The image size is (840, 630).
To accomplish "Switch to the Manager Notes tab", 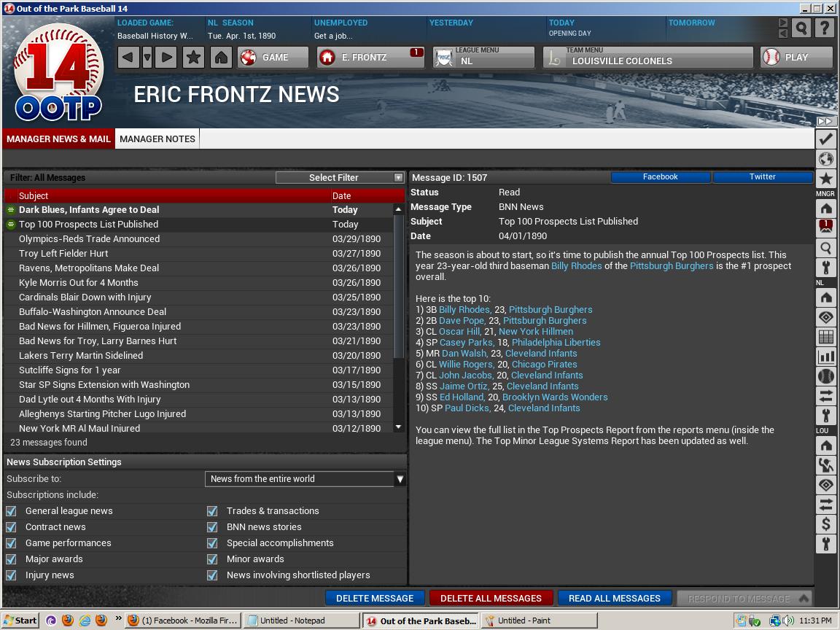I will pos(157,139).
